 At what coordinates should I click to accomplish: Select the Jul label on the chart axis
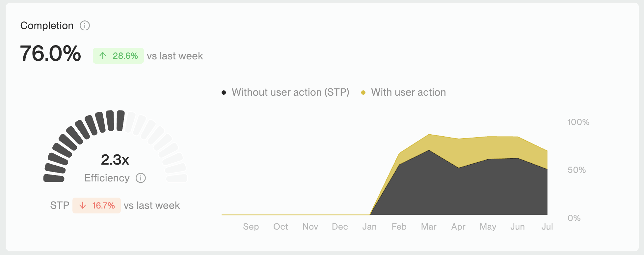tap(547, 227)
